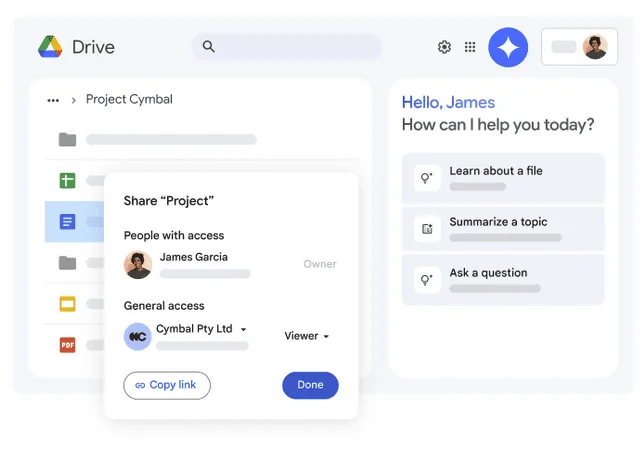Open the Google apps grid
643x449 pixels.
470,47
